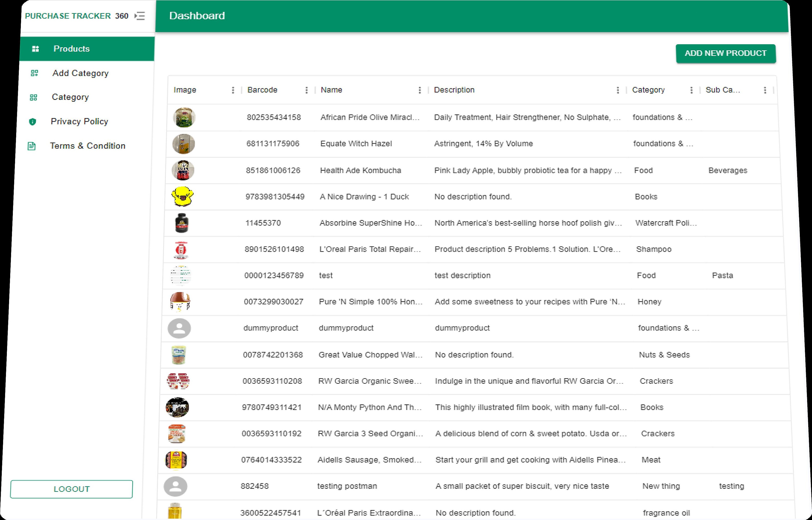Viewport: 812px width, 520px height.
Task: Click the Category sidebar icon
Action: coord(33,97)
